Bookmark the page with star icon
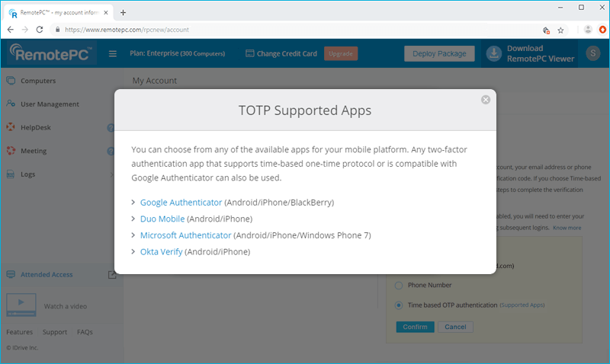Viewport: 610px width, 364px height. click(x=560, y=30)
